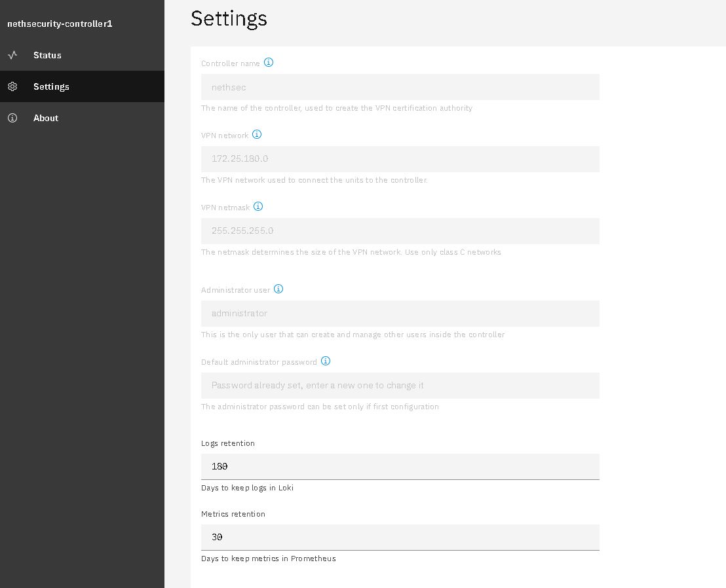Click the About info icon in sidebar
The width and height of the screenshot is (726, 588).
click(12, 118)
